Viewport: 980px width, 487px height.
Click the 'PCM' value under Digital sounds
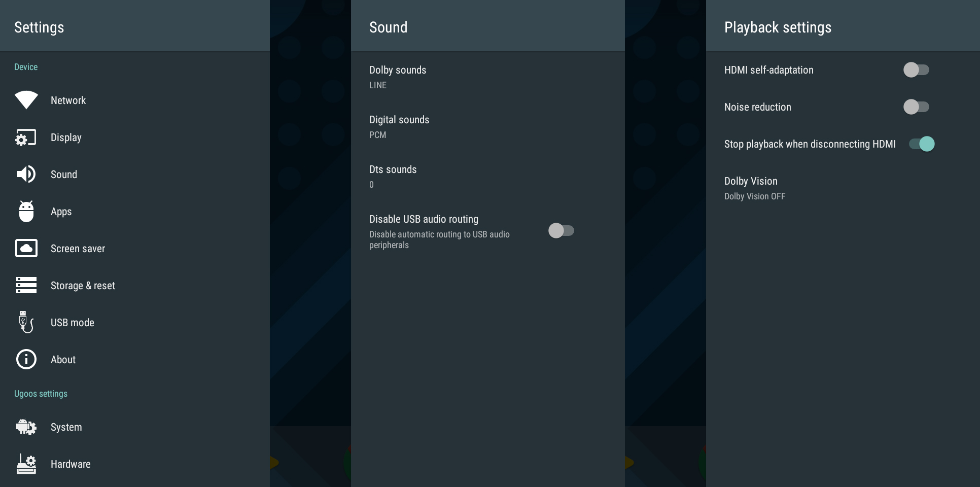(x=377, y=135)
